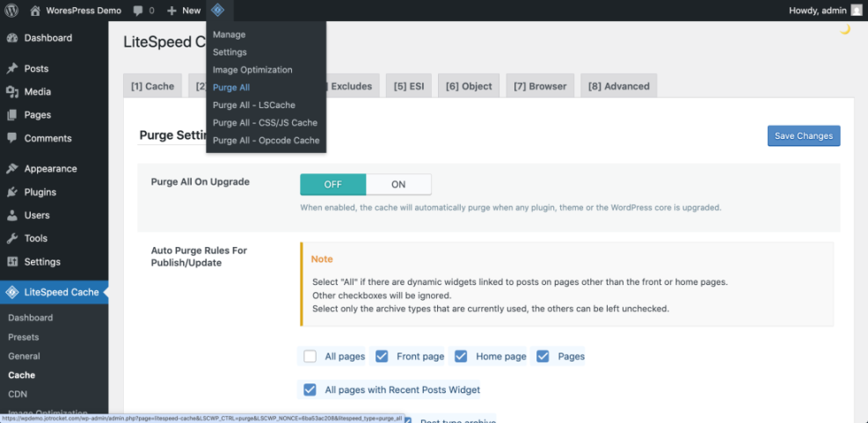This screenshot has width=868, height=423.
Task: Toggle the dark mode moon icon
Action: coord(845,30)
